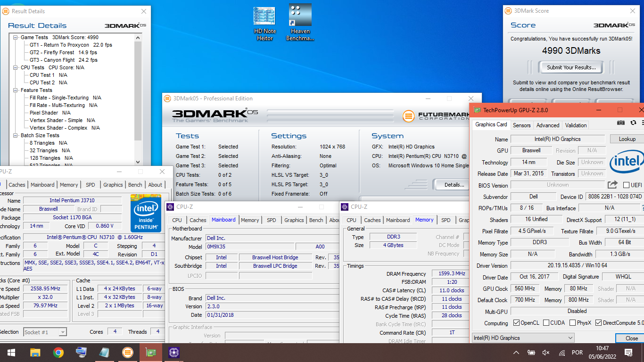
Task: Switch to the Advanced tab in GPU-Z
Action: [548, 125]
